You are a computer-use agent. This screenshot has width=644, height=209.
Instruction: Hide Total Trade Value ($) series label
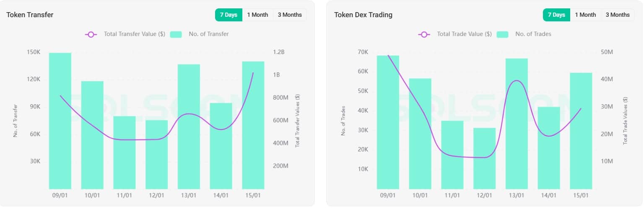pos(464,34)
